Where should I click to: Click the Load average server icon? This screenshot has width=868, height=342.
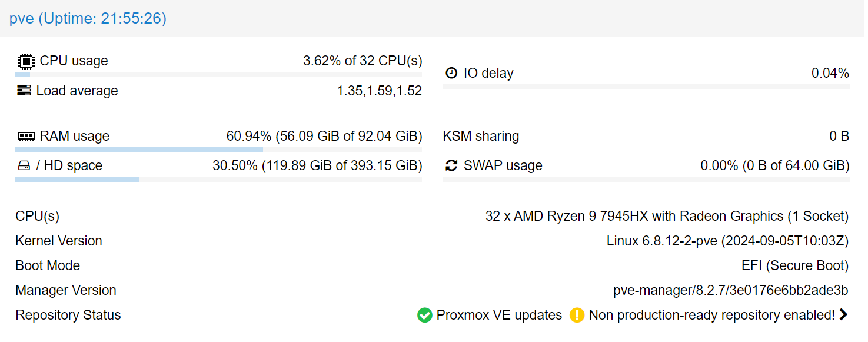[24, 91]
